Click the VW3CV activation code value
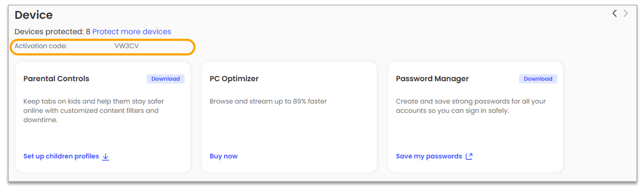The width and height of the screenshot is (644, 188). tap(126, 46)
